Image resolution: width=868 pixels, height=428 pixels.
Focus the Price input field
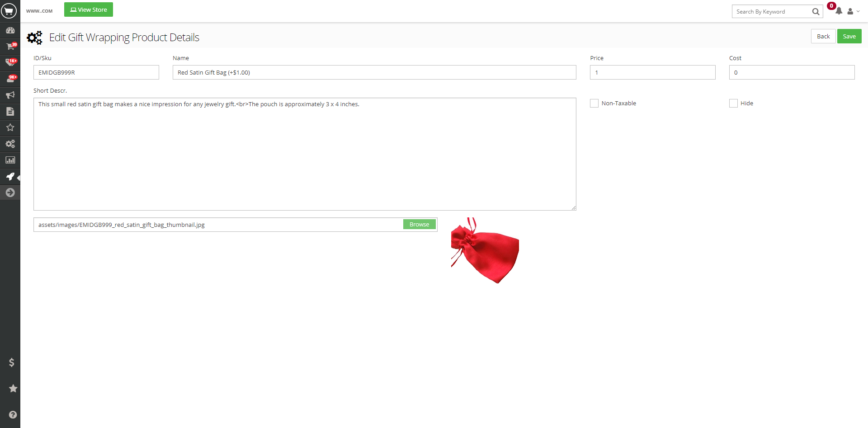[652, 72]
